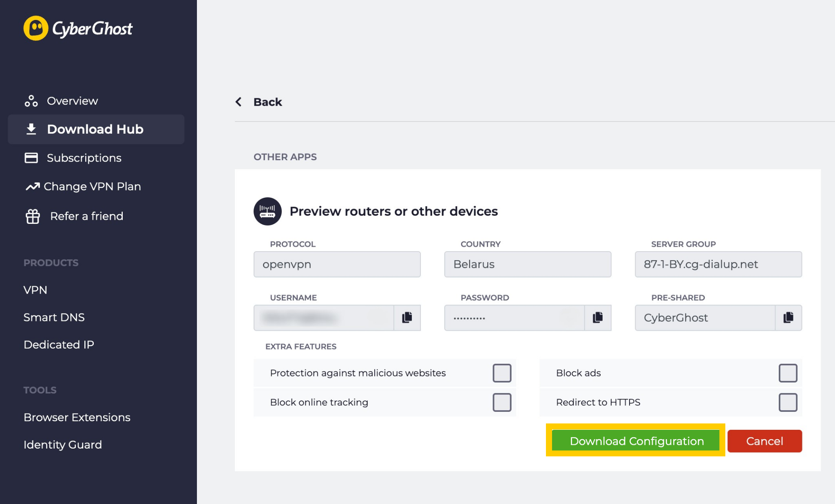Select Download Hub in the sidebar
Viewport: 835px width, 504px height.
[x=96, y=129]
